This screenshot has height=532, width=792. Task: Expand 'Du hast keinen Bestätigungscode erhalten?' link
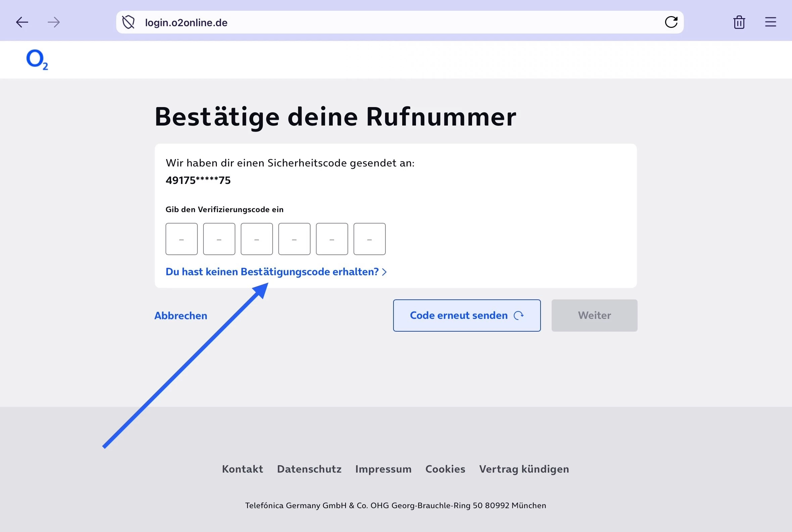[276, 272]
